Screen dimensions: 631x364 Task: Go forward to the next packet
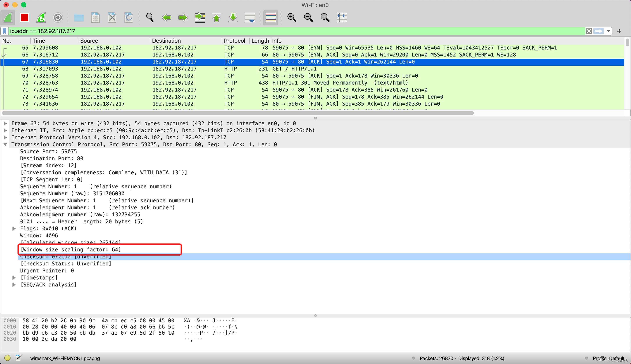click(183, 18)
